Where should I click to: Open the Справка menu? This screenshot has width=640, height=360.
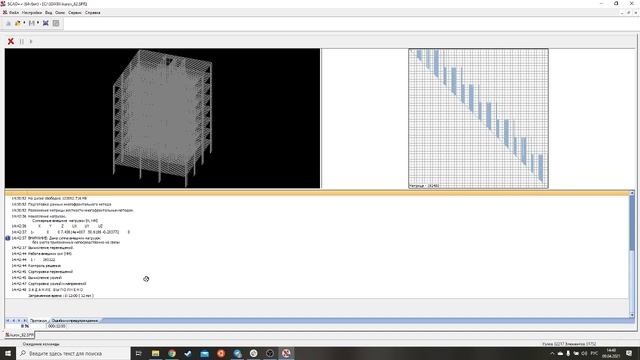click(93, 13)
